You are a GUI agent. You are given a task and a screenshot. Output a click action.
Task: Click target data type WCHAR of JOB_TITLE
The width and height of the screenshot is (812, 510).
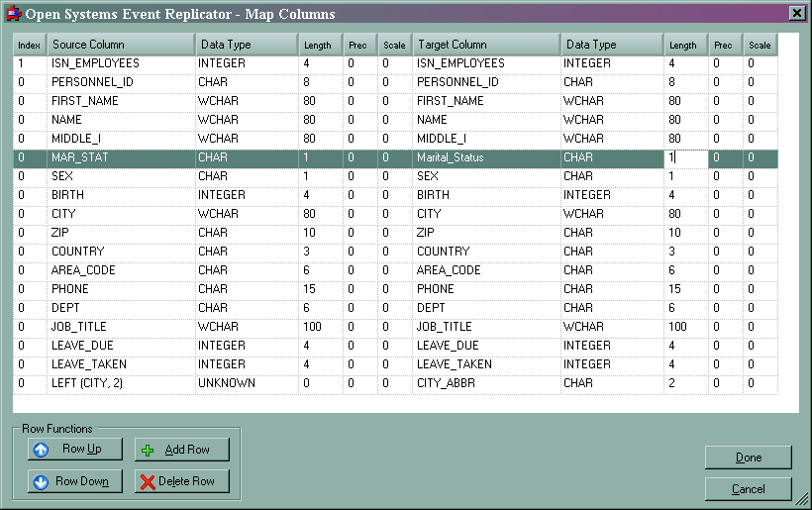612,327
